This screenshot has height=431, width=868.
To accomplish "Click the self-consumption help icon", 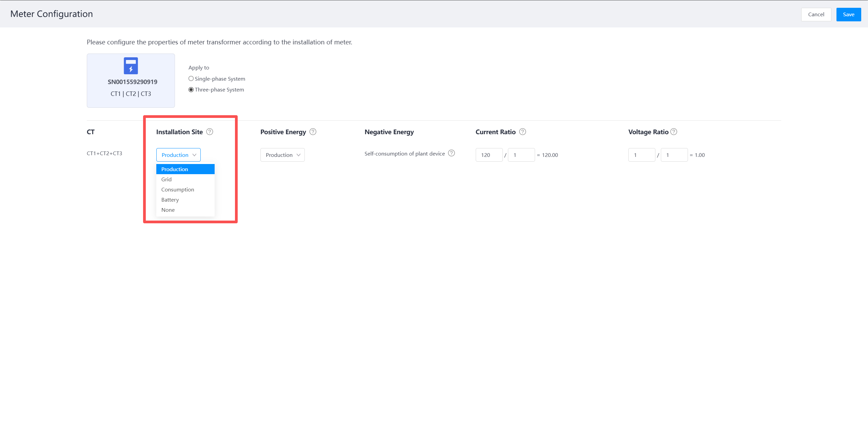I will (x=451, y=153).
